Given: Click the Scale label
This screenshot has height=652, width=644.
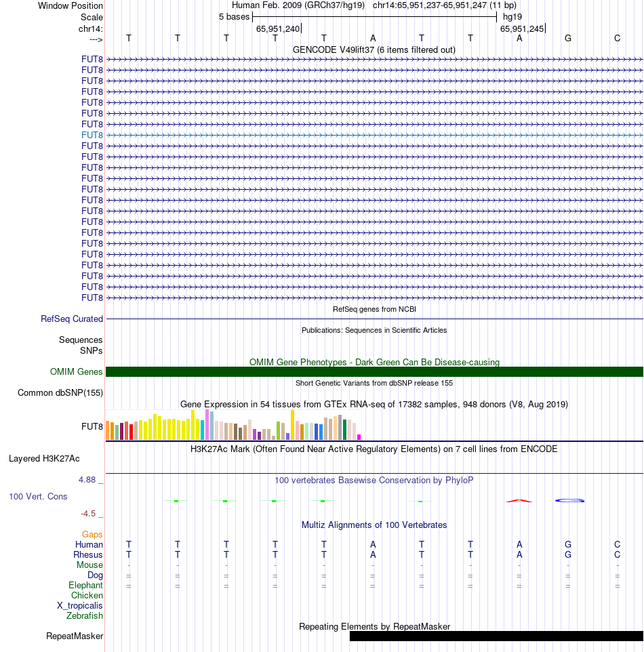Looking at the screenshot, I should pos(92,18).
